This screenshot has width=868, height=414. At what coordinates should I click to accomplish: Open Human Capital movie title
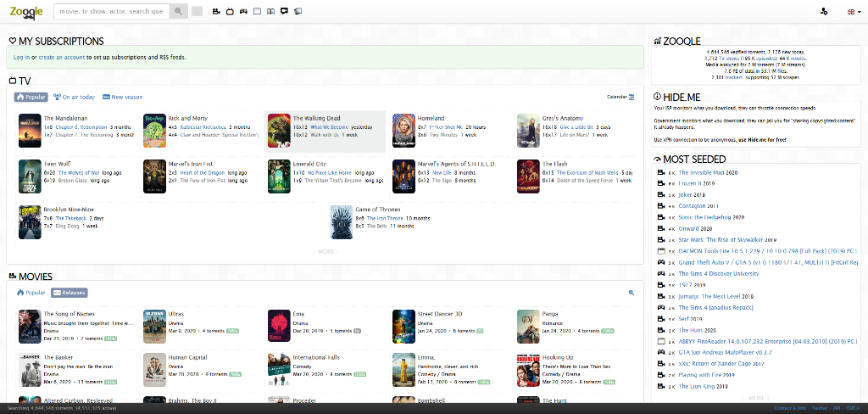click(189, 357)
